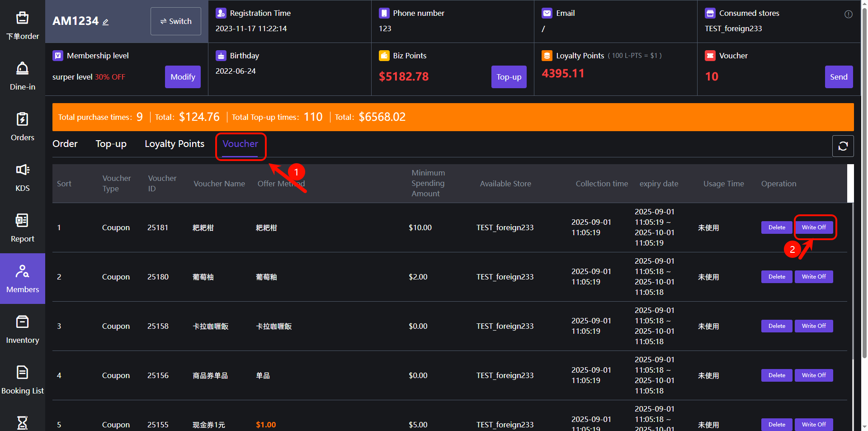This screenshot has height=431, width=868.
Task: Click the info icon in Consumed stores
Action: point(848,14)
